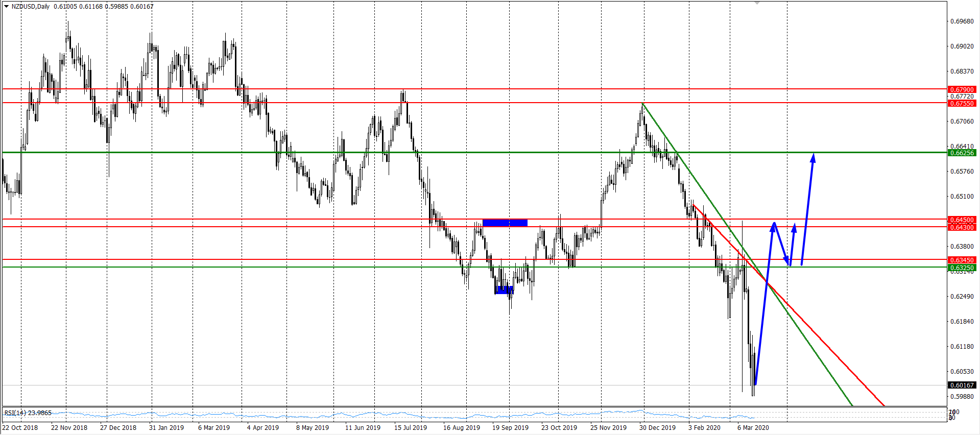980x435 pixels.
Task: Click the 0.63450 red level label
Action: point(962,260)
